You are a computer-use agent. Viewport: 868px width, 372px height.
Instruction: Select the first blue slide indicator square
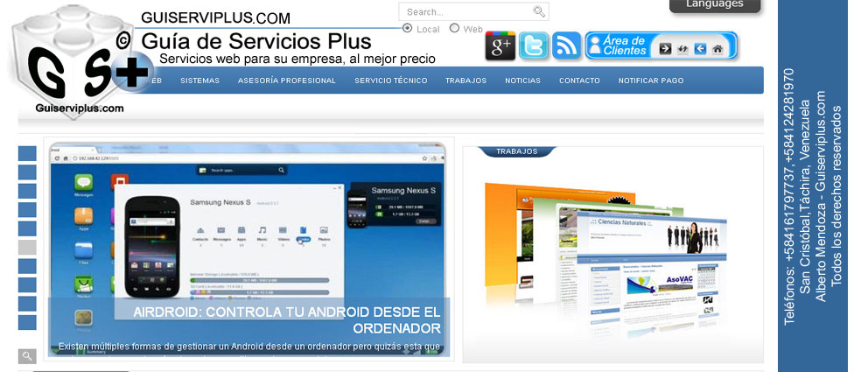click(27, 153)
